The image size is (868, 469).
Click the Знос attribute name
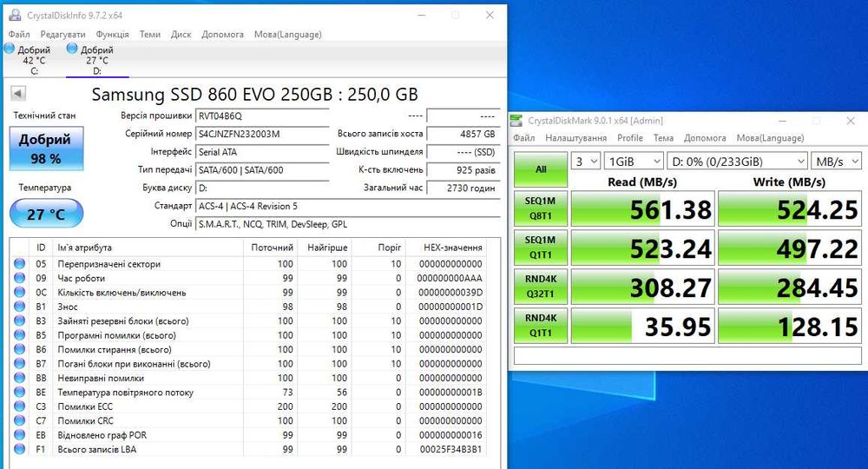pyautogui.click(x=68, y=307)
